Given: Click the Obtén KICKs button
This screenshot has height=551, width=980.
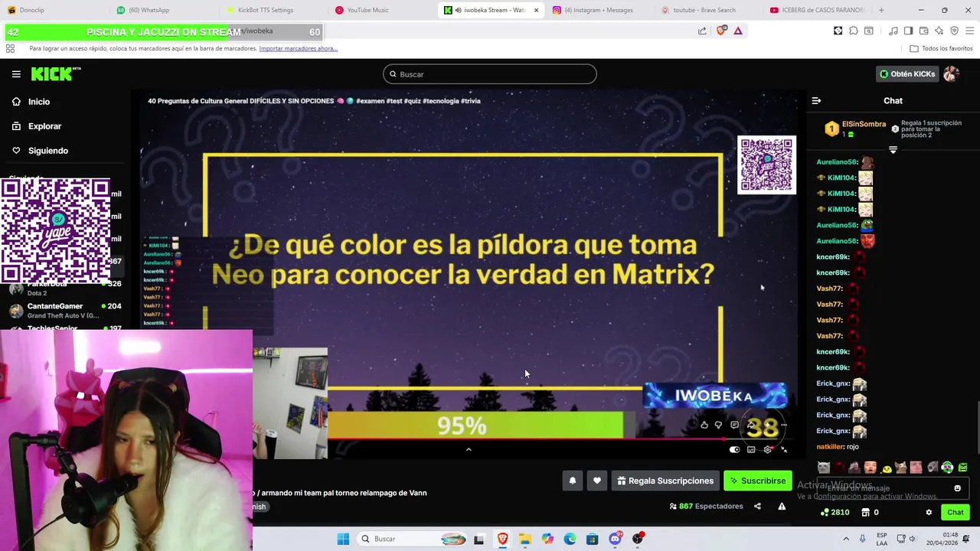Looking at the screenshot, I should click(x=907, y=74).
